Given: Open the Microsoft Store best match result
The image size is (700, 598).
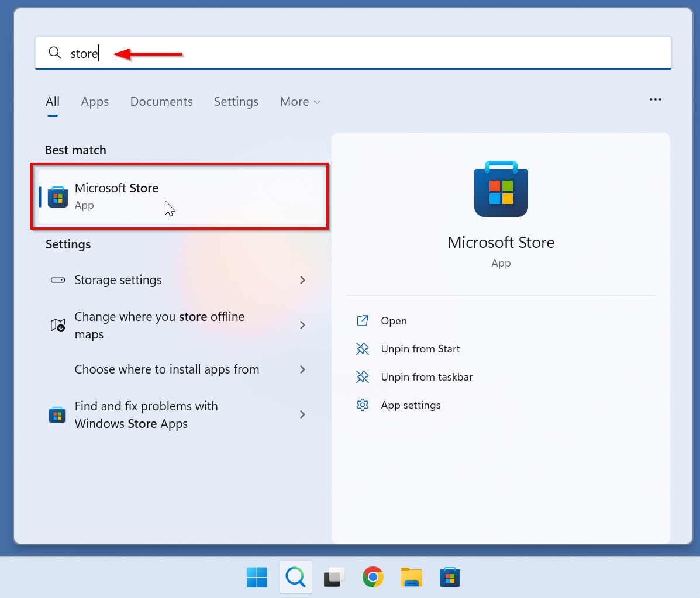Looking at the screenshot, I should click(181, 196).
